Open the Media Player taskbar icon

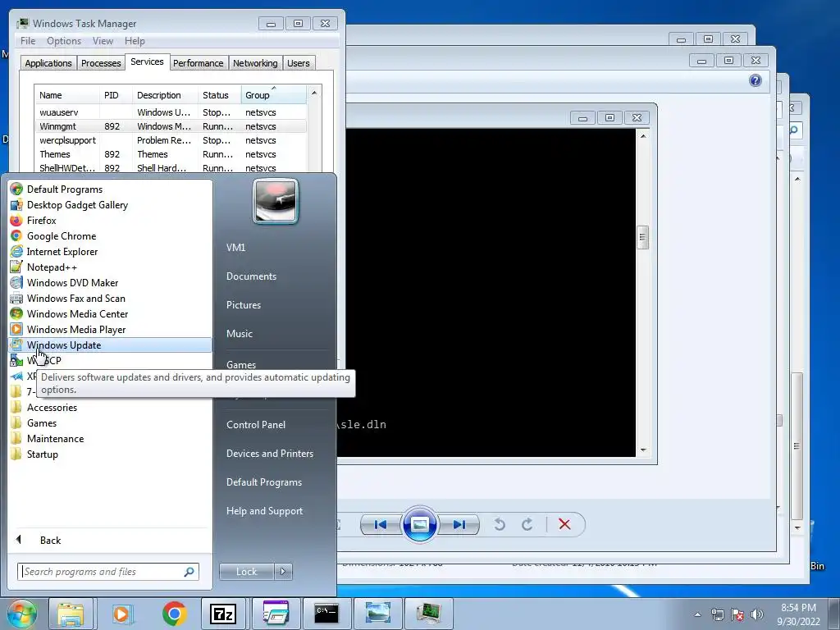click(122, 614)
